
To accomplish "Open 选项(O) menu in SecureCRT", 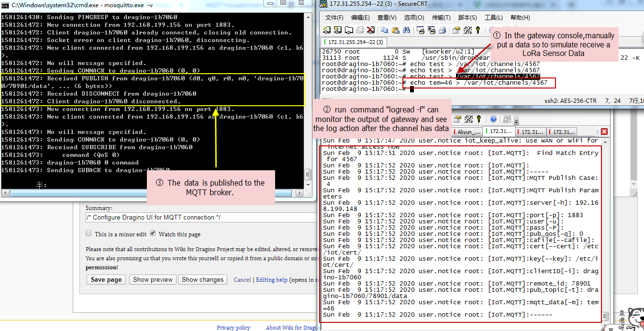I will tap(414, 18).
